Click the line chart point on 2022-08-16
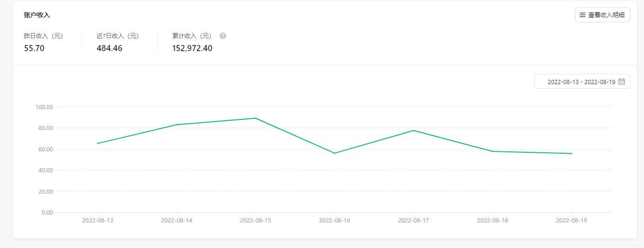Image resolution: width=644 pixels, height=248 pixels. pyautogui.click(x=334, y=153)
